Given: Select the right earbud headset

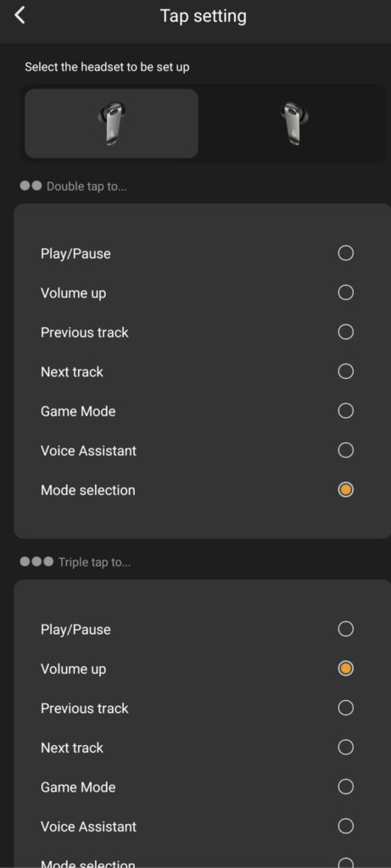Looking at the screenshot, I should (x=293, y=124).
